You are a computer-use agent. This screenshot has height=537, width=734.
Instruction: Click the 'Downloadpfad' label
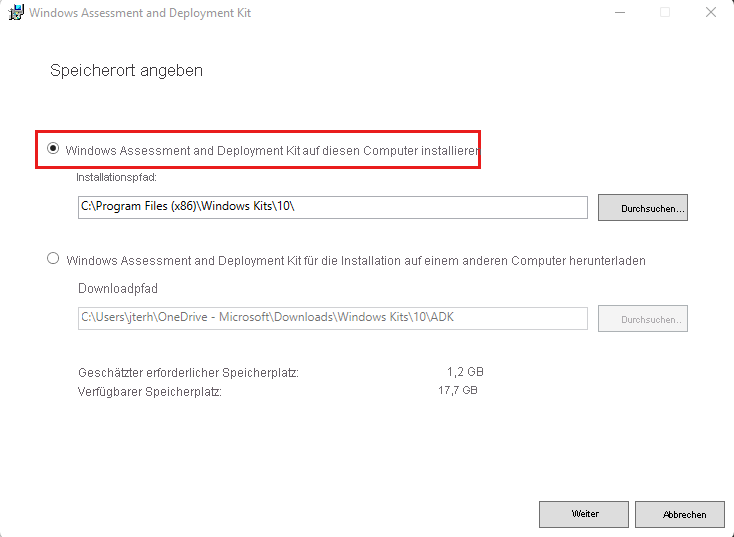[x=118, y=288]
